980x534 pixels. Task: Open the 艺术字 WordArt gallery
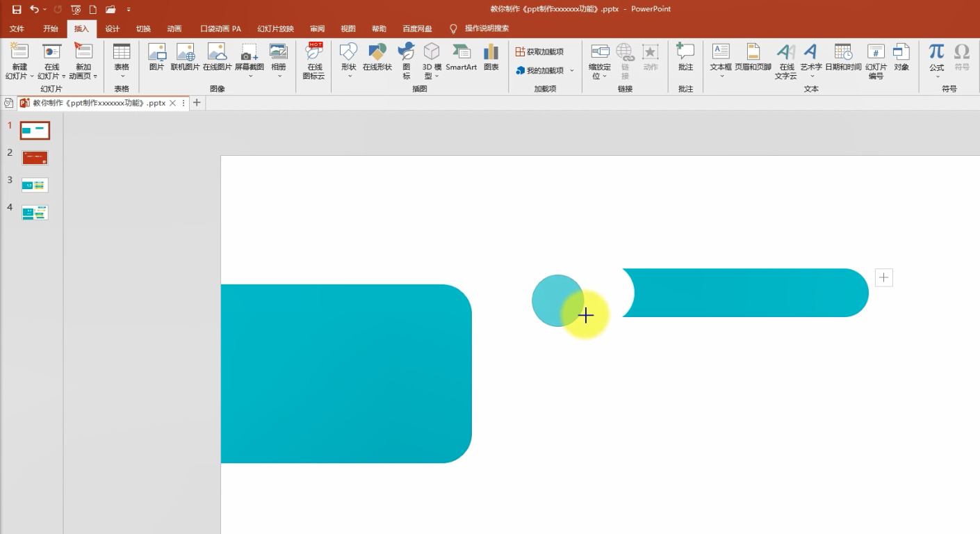[x=811, y=60]
